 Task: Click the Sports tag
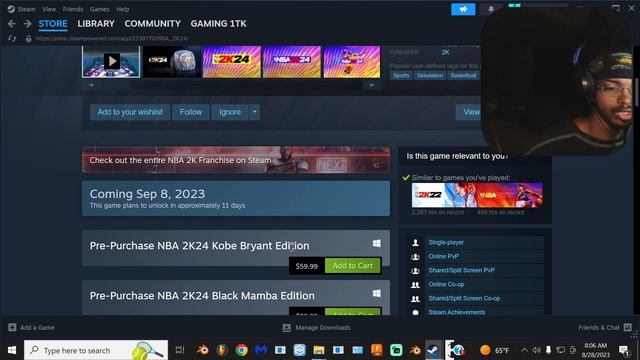(401, 76)
